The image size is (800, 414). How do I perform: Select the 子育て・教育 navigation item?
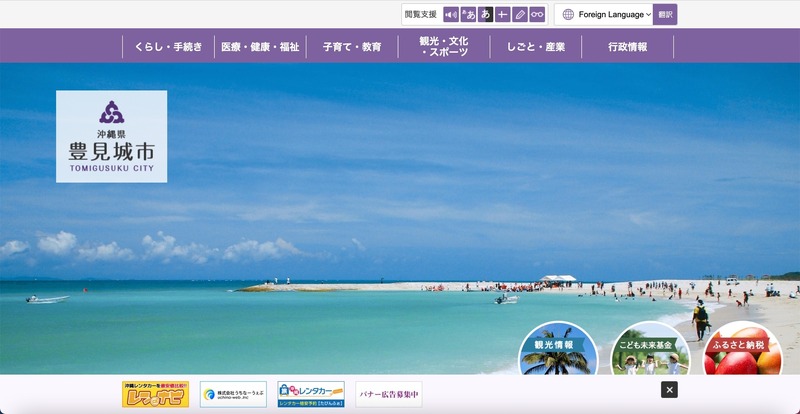point(351,47)
